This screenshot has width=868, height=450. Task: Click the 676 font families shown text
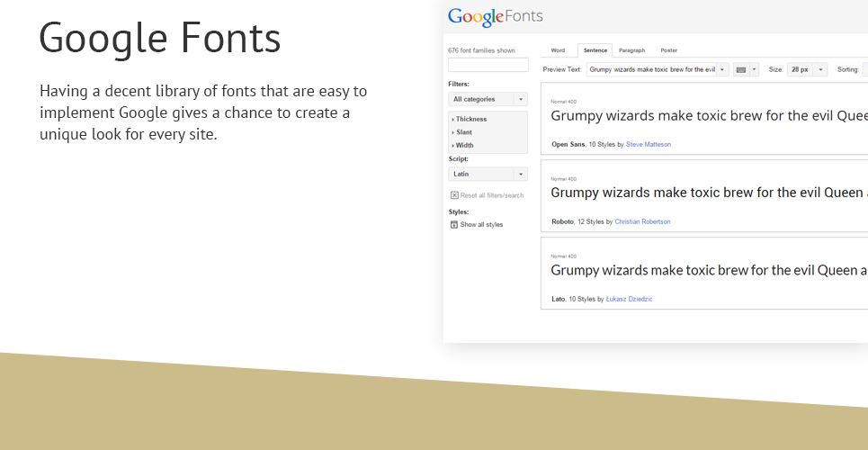(481, 50)
